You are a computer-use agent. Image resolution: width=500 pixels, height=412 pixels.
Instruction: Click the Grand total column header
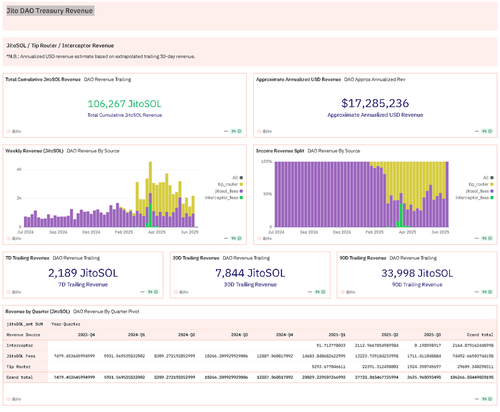coord(480,335)
